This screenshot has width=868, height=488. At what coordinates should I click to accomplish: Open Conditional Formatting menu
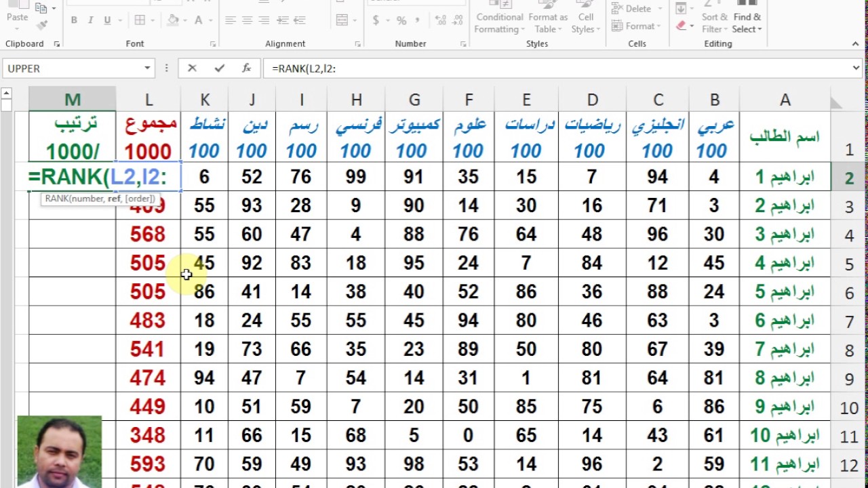coord(500,17)
